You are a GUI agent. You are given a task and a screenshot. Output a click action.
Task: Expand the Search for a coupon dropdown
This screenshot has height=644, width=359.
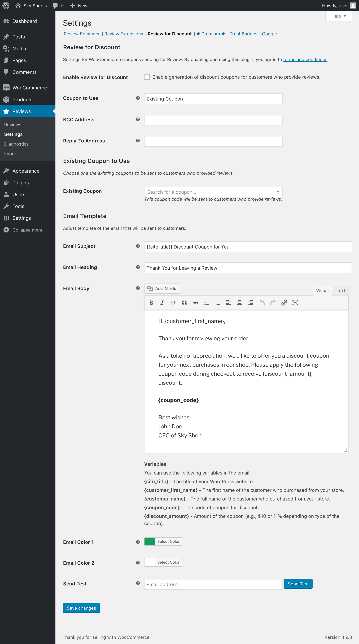(x=213, y=192)
